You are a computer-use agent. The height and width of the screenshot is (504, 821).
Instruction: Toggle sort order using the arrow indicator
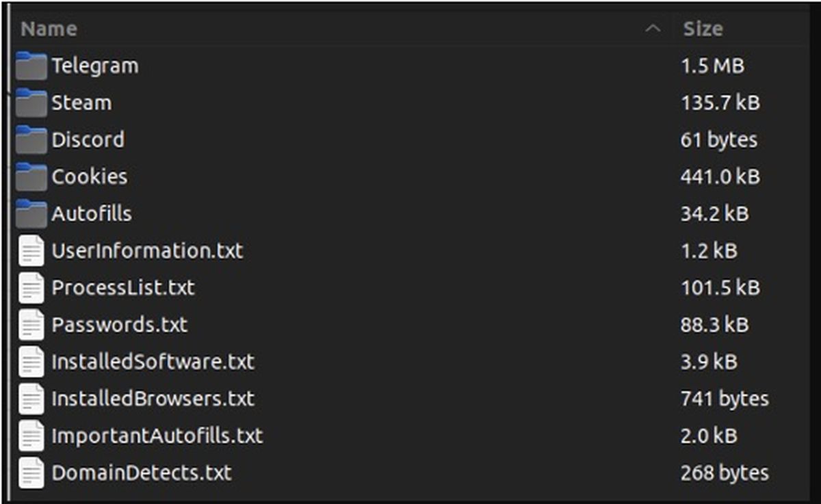coord(653,29)
